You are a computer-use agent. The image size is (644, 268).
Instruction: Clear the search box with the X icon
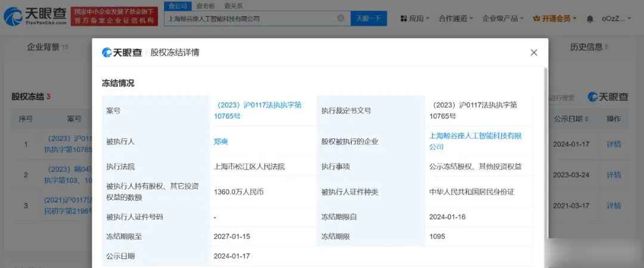pyautogui.click(x=340, y=19)
